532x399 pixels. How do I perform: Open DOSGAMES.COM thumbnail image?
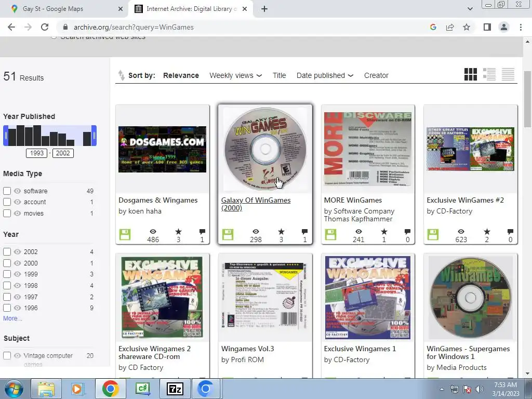tap(162, 149)
